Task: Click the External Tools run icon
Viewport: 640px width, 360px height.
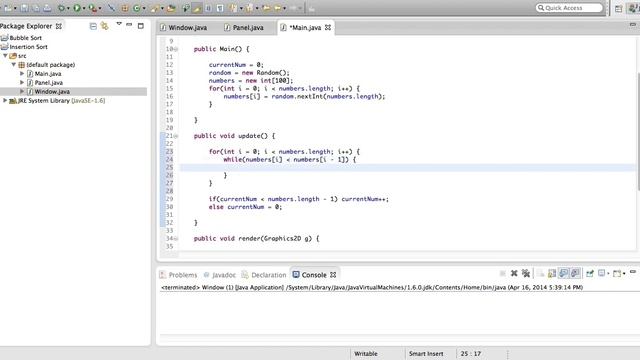Action: coord(93,8)
